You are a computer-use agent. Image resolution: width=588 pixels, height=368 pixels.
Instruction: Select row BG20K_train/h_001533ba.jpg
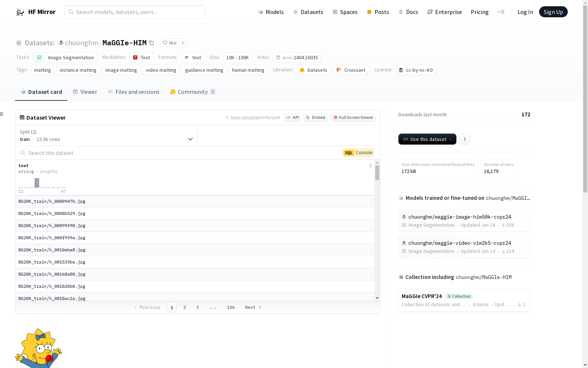click(x=195, y=262)
